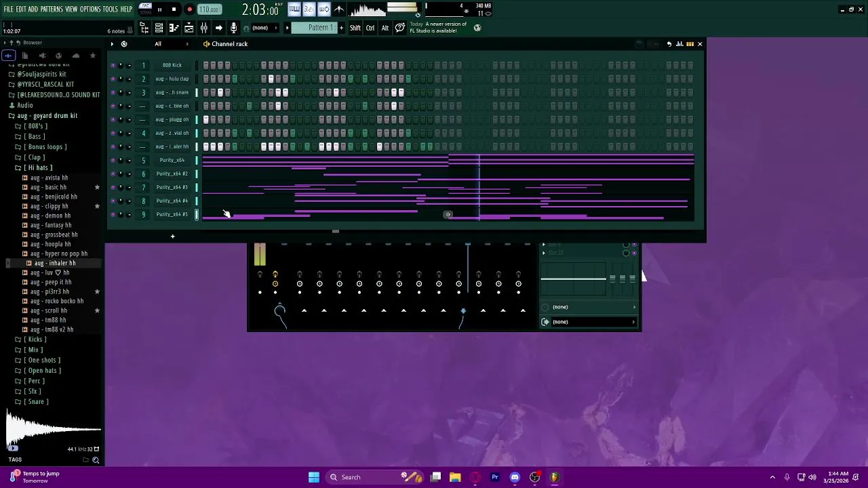Click the Channel rack graph editor icon
This screenshot has height=488, width=868.
pos(679,44)
